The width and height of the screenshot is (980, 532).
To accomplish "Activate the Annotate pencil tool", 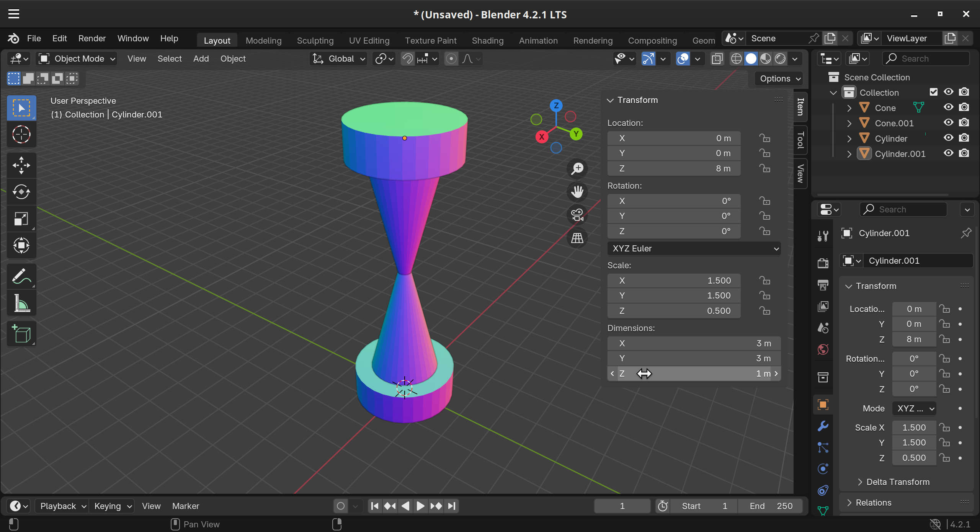I will pyautogui.click(x=21, y=276).
